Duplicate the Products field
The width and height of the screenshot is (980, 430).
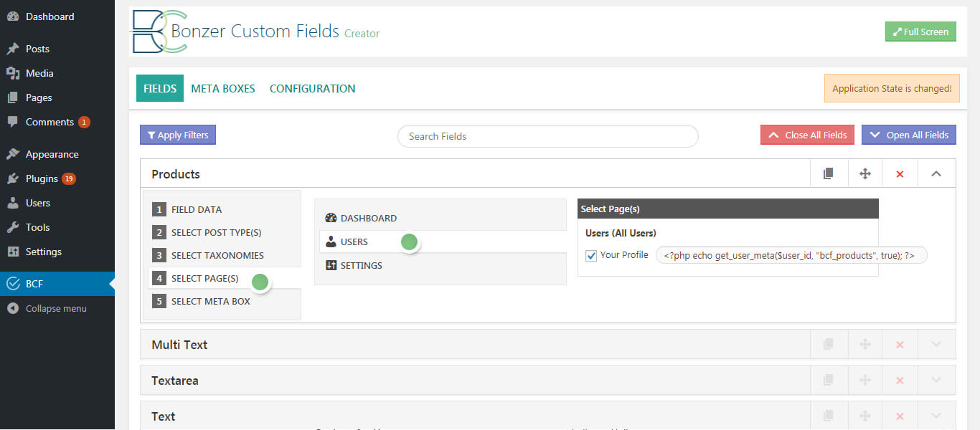pos(829,173)
